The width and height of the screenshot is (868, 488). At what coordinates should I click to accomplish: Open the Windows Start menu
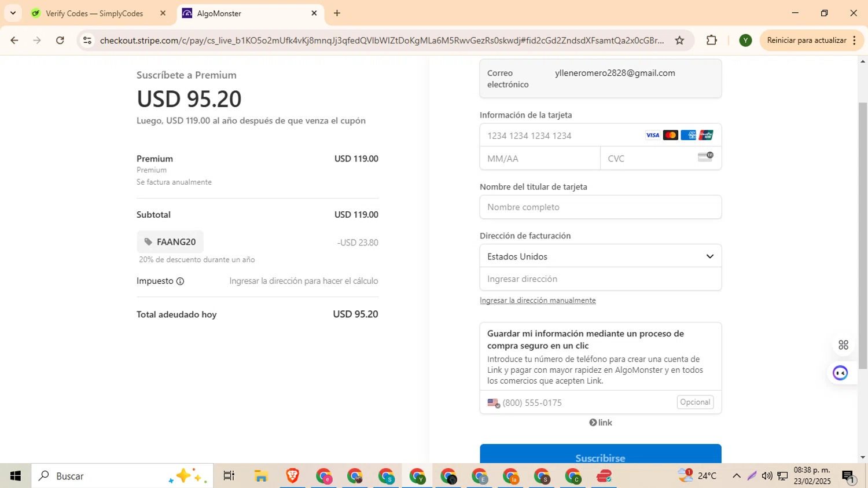pyautogui.click(x=16, y=476)
